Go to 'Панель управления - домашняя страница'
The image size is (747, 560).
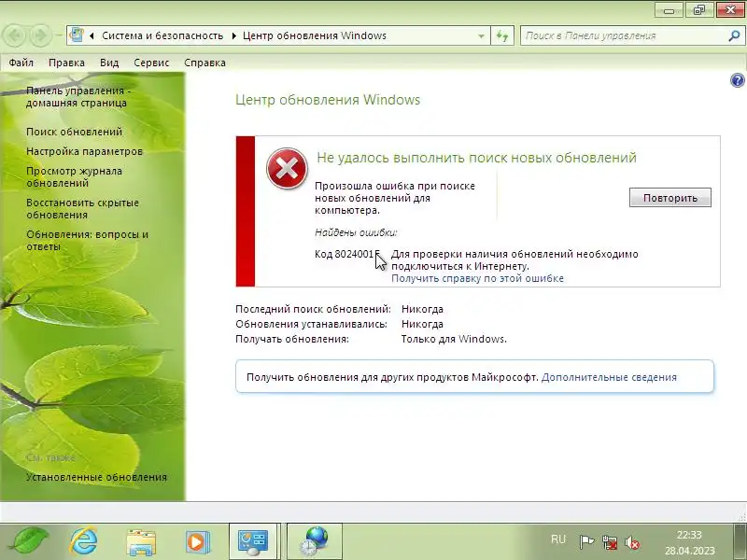[x=78, y=97]
